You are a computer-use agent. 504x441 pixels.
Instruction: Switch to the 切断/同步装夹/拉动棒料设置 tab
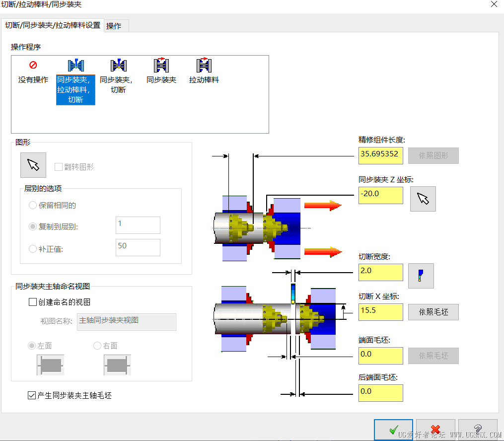tap(53, 25)
